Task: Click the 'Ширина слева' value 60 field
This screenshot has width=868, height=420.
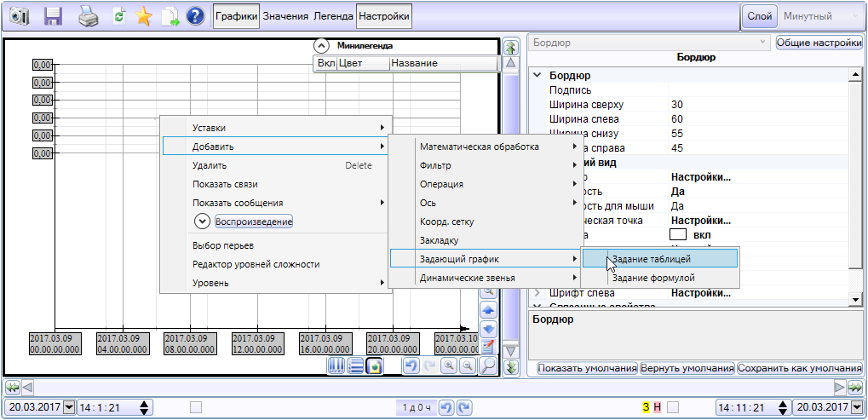Action: coord(758,119)
